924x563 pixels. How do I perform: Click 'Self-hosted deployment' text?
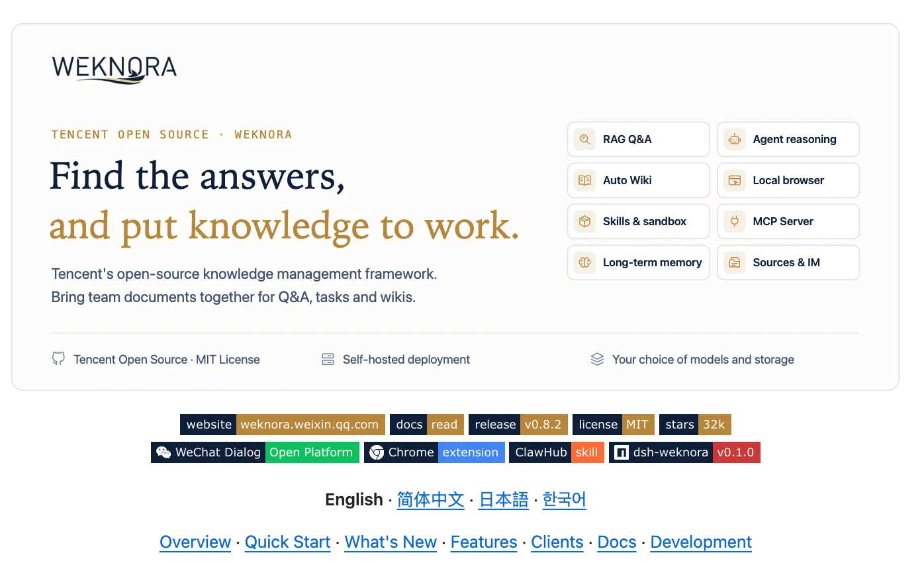click(406, 360)
